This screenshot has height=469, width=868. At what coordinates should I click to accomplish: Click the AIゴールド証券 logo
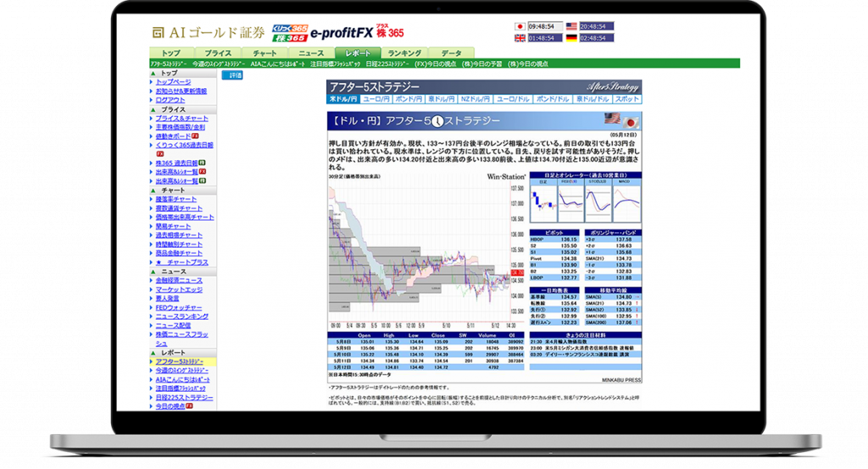pyautogui.click(x=209, y=33)
